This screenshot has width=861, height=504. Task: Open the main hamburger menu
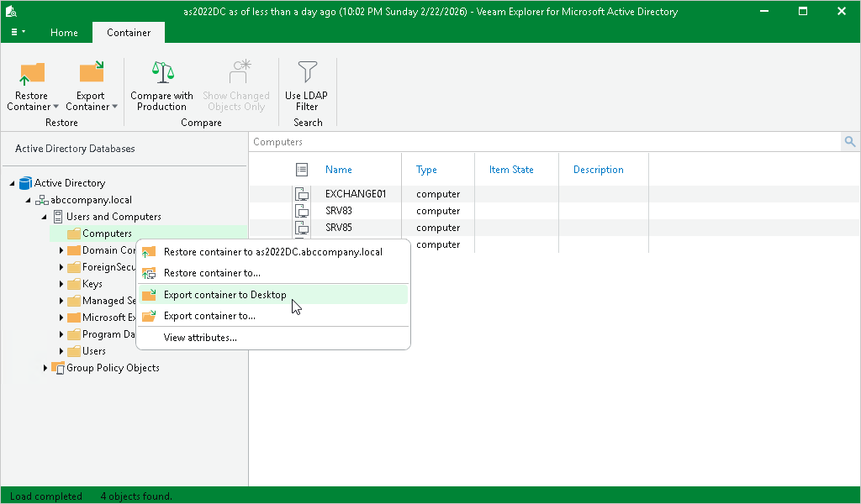[18, 33]
